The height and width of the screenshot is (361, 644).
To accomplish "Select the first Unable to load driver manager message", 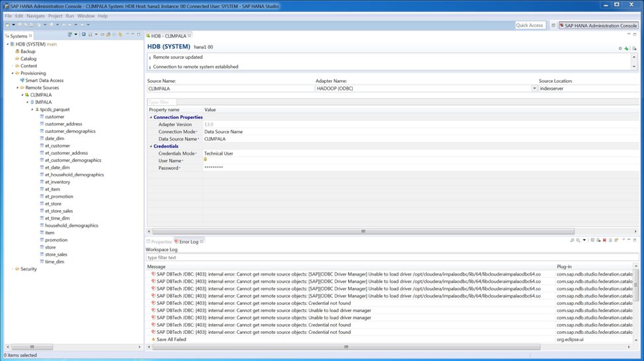I will click(x=264, y=311).
